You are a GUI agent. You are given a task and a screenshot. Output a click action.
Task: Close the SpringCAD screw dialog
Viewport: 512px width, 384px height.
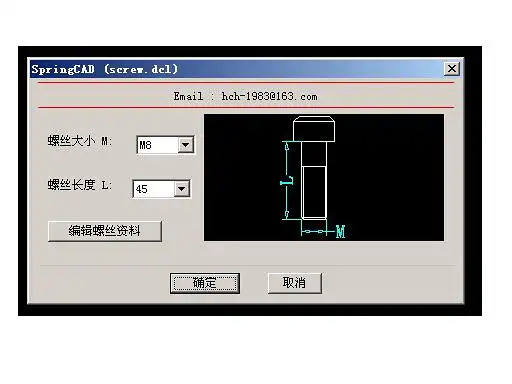(452, 69)
